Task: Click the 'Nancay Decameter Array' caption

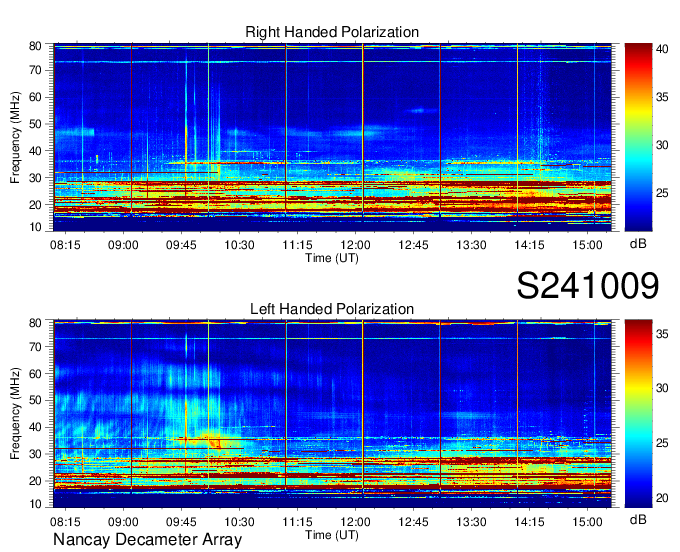Action: [147, 540]
